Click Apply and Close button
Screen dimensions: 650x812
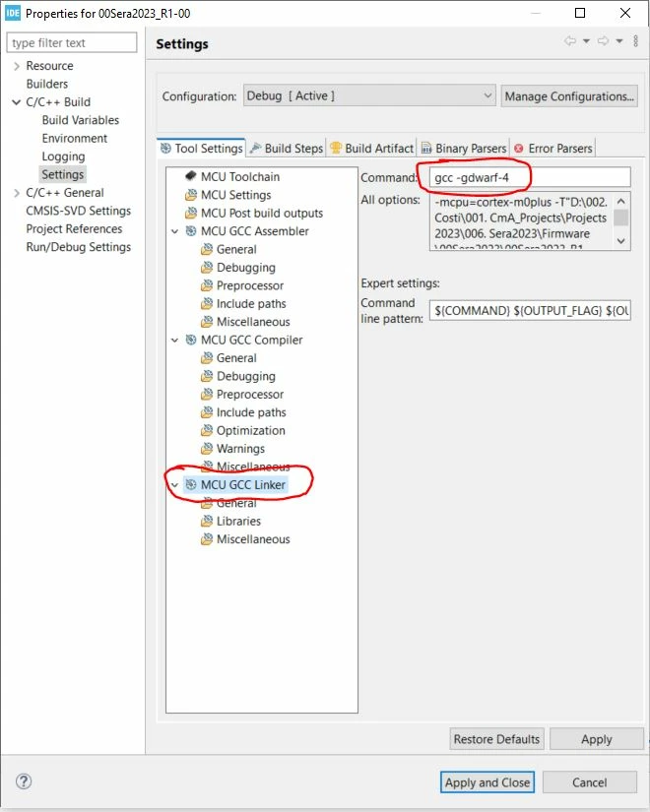[487, 781]
